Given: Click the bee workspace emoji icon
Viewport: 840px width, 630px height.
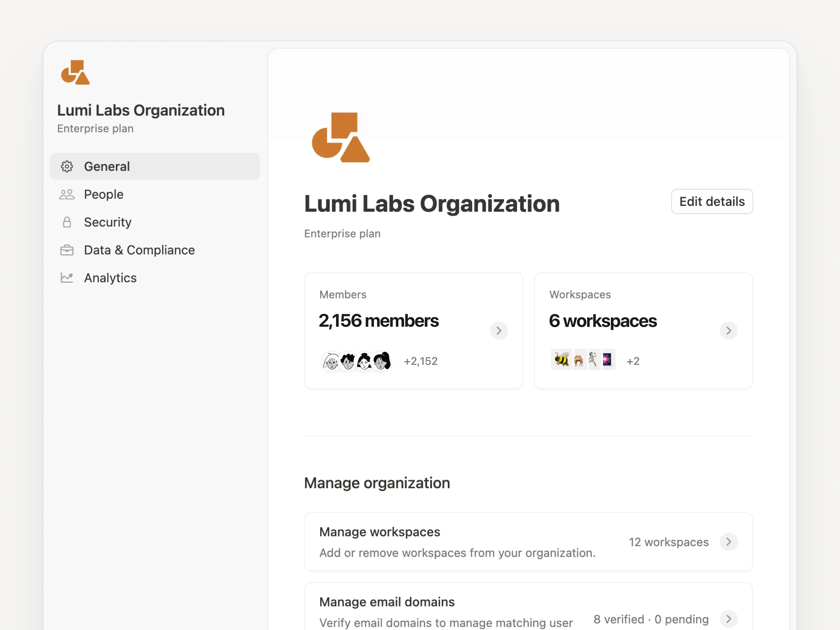Looking at the screenshot, I should pos(561,359).
